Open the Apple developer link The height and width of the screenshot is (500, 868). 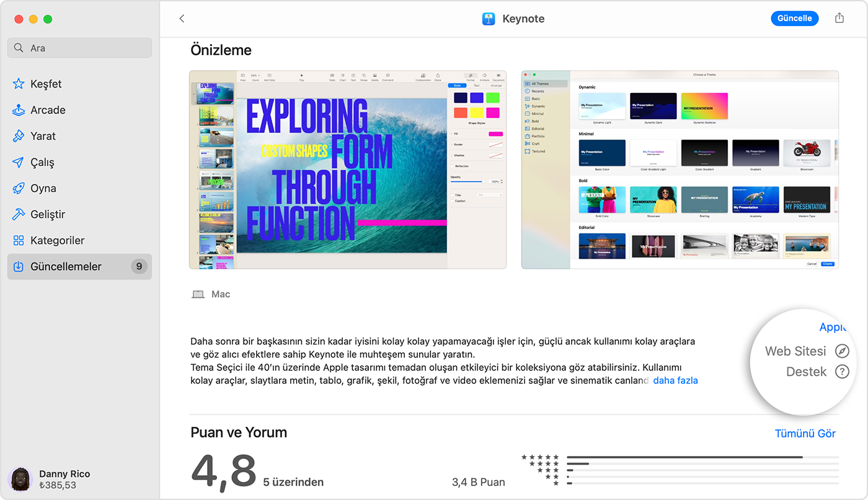(x=833, y=327)
